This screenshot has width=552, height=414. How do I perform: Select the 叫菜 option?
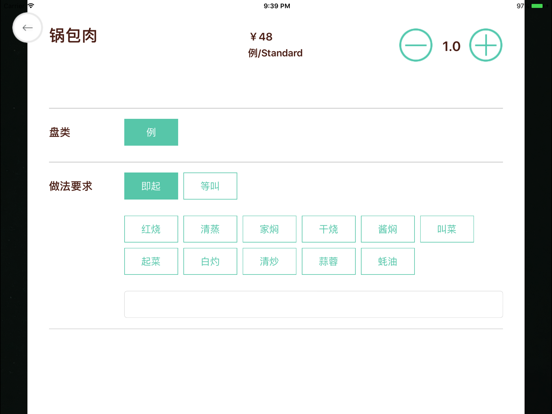point(447,229)
